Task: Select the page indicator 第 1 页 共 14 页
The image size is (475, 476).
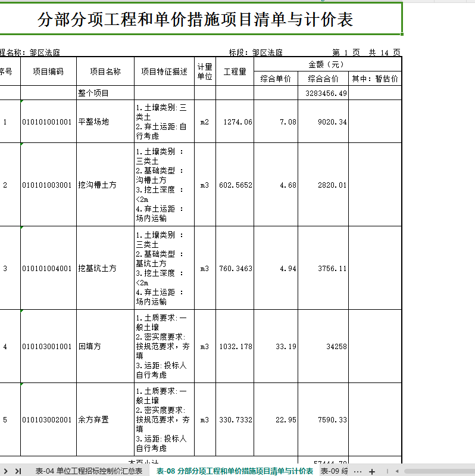Action: click(x=367, y=52)
